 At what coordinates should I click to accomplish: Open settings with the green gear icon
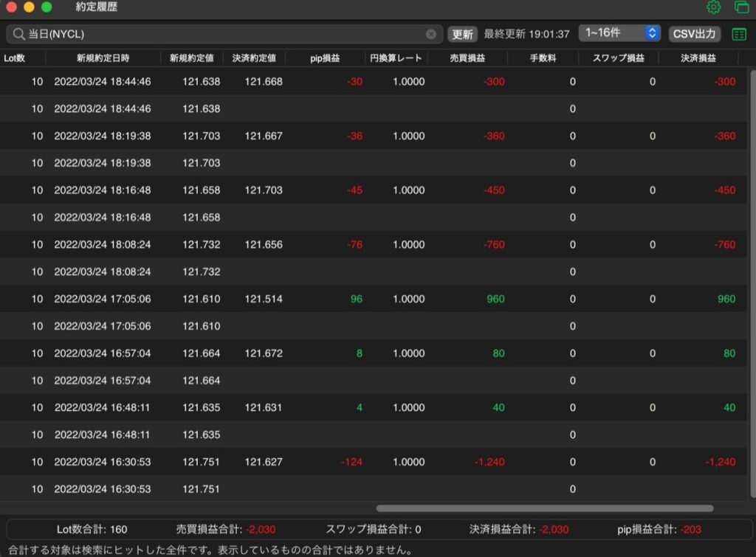(x=713, y=7)
